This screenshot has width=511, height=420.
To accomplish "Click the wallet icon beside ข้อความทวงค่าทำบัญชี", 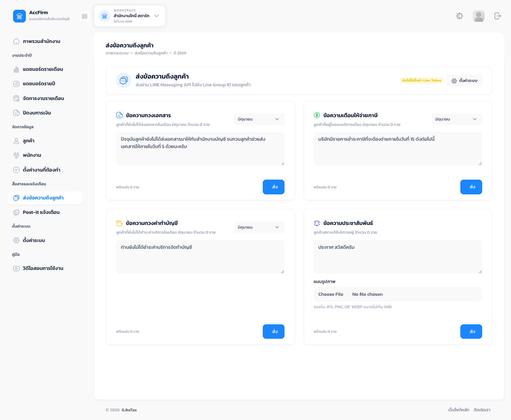I will tap(119, 223).
